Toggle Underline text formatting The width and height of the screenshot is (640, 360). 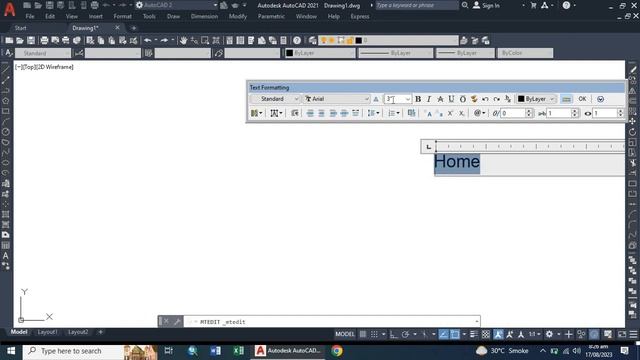coord(451,99)
